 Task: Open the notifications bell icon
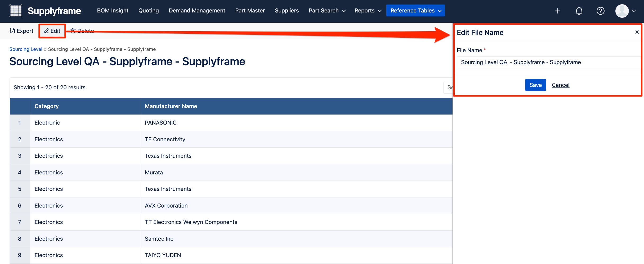pos(579,11)
